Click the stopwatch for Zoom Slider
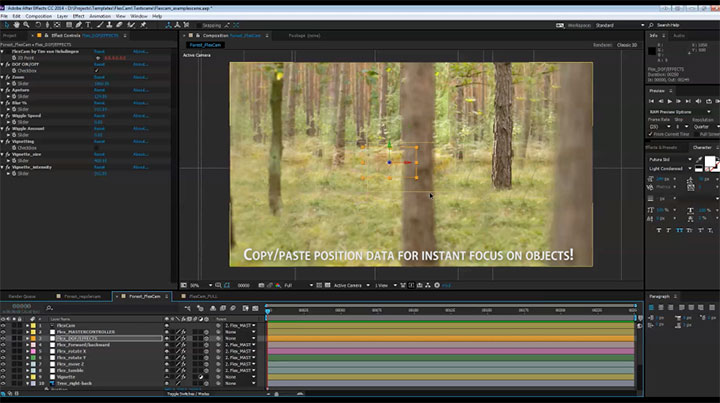Screen dimensions: 720x403 coord(14,84)
